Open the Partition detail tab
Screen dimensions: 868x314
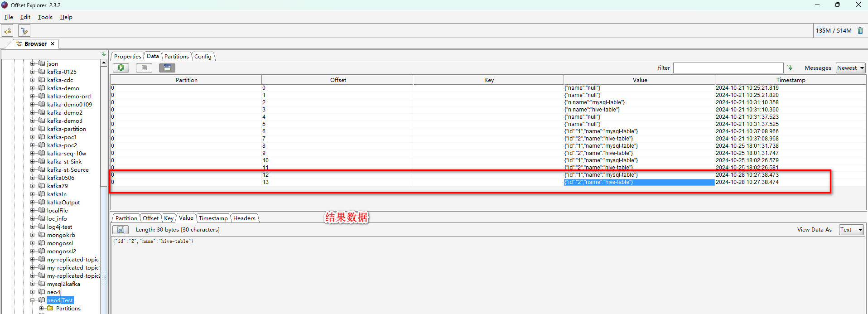(126, 218)
